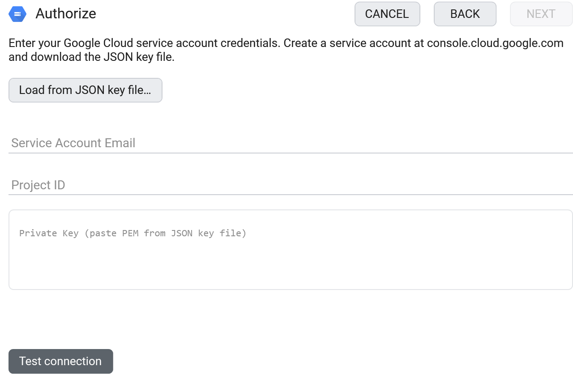Focus the Project ID field
Screen dimensions: 573x392
tap(291, 185)
